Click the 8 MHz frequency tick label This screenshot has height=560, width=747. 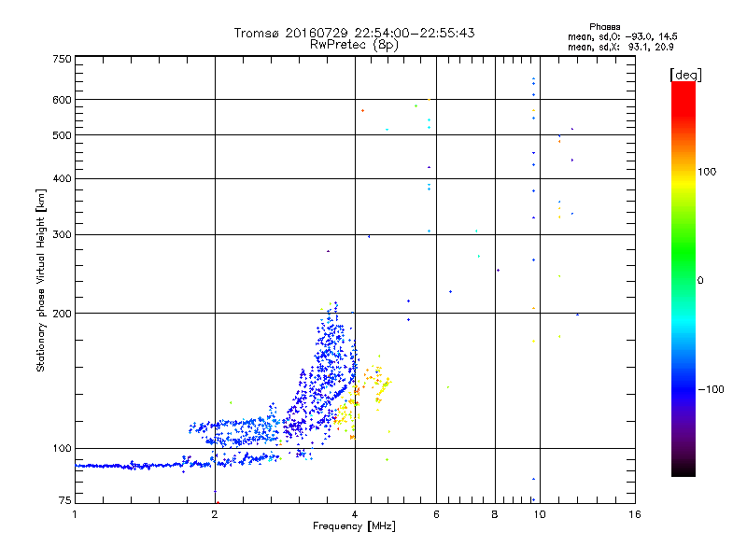(x=495, y=514)
